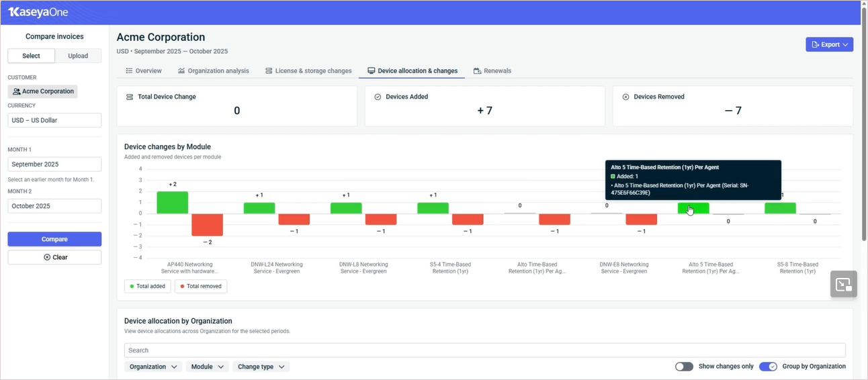Viewport: 868px width, 380px height.
Task: Click the Acme Corporation customer chip icon
Action: [16, 91]
